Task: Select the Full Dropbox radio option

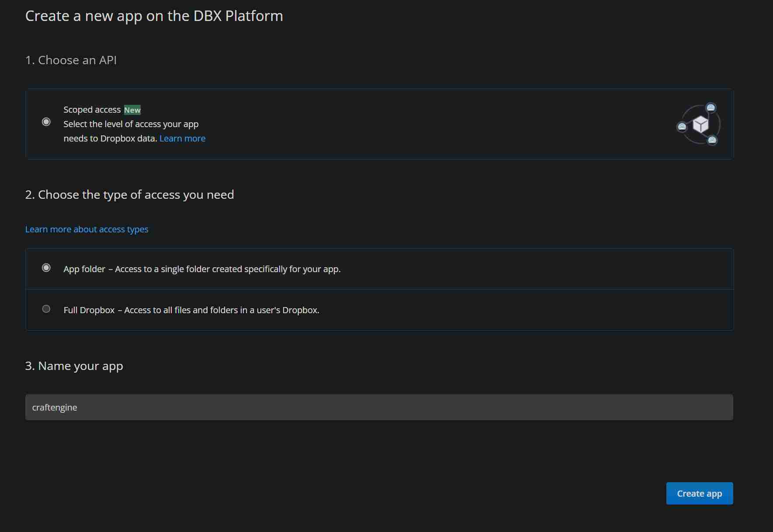Action: click(46, 309)
